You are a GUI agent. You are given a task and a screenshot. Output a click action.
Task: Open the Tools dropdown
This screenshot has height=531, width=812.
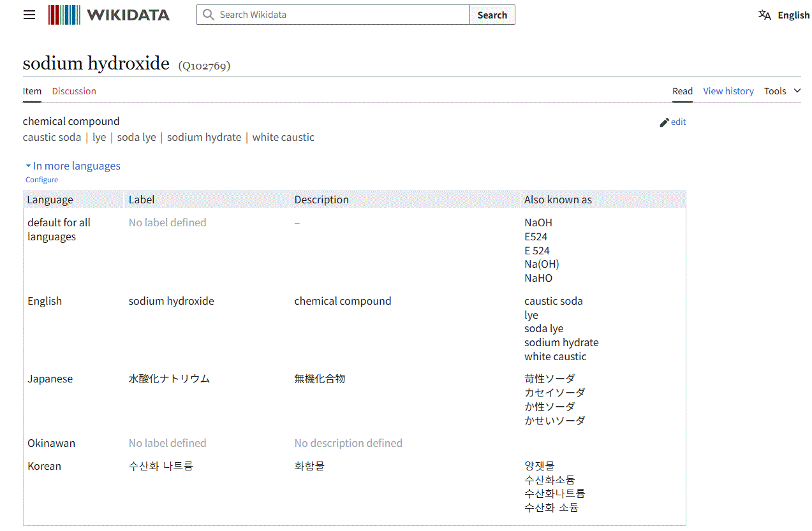pos(776,91)
